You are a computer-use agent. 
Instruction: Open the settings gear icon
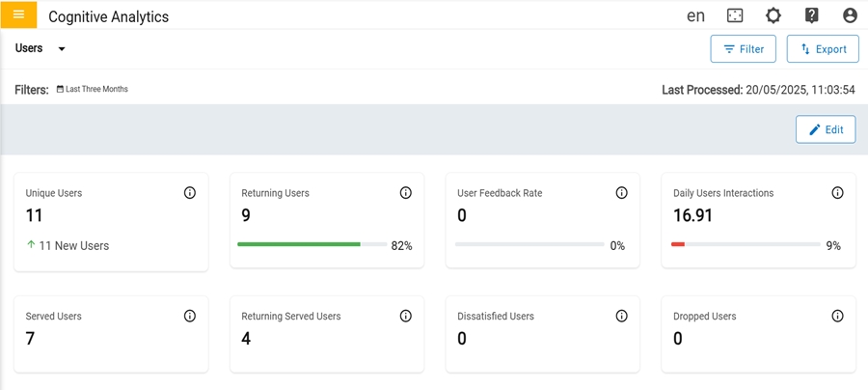click(x=773, y=15)
